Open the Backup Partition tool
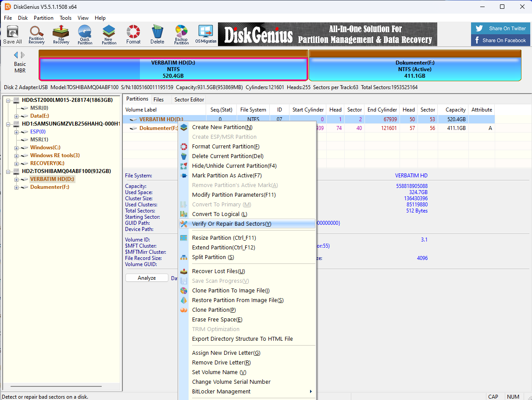This screenshot has height=400, width=532. (181, 34)
